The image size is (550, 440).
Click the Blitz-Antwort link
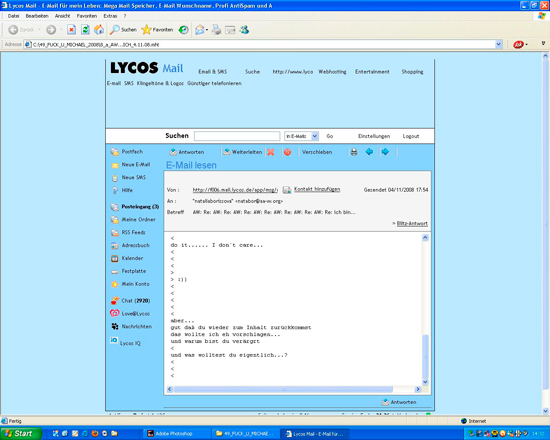pyautogui.click(x=412, y=224)
